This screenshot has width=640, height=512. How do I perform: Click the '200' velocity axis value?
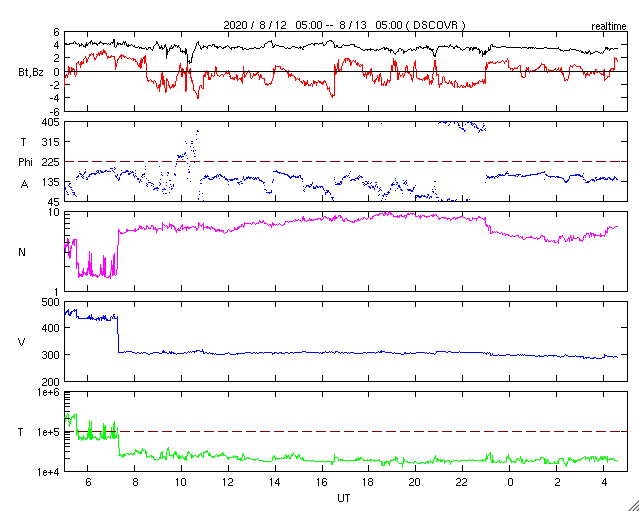(51, 382)
